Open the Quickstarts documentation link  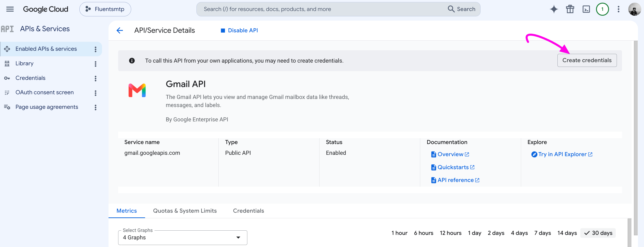[x=453, y=167]
